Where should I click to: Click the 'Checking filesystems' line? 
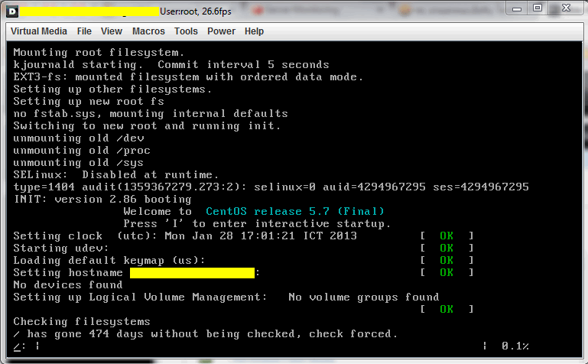(x=82, y=322)
